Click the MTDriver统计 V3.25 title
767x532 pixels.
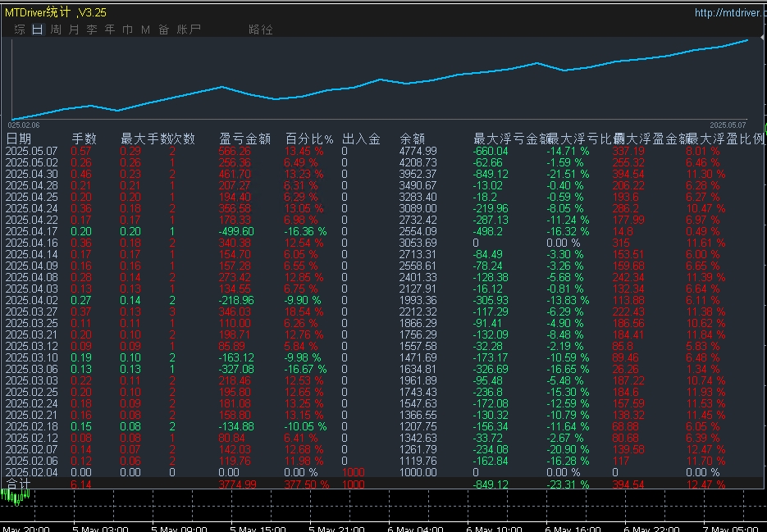click(55, 12)
